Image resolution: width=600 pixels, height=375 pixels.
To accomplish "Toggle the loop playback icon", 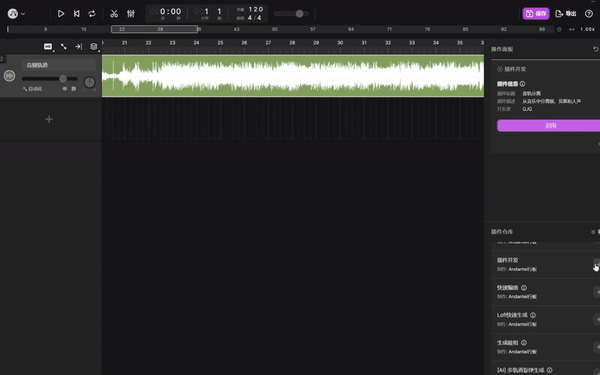I will (x=92, y=14).
